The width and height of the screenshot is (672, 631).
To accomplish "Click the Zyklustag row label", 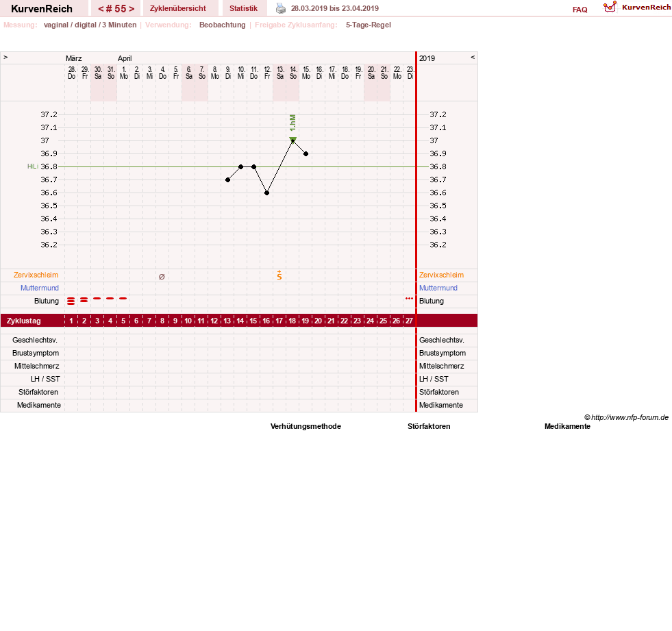I will coord(23,321).
